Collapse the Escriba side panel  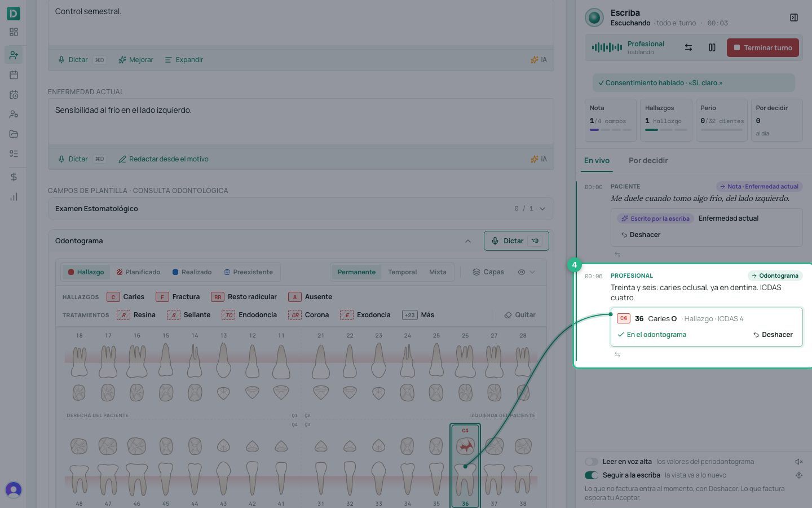(x=794, y=17)
